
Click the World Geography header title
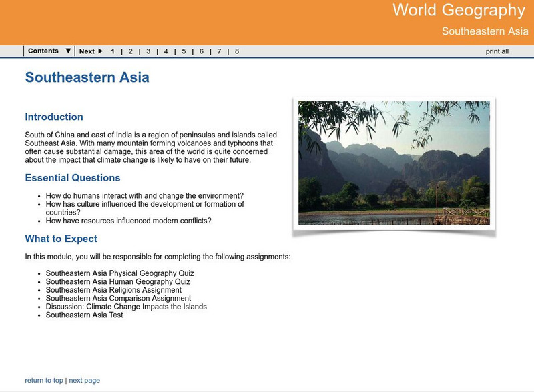(x=459, y=10)
